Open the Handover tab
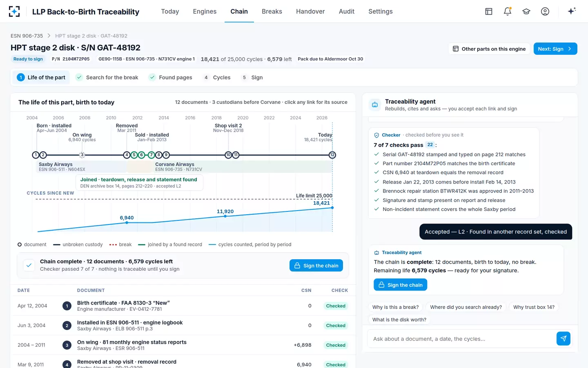The image size is (588, 368). tap(310, 11)
